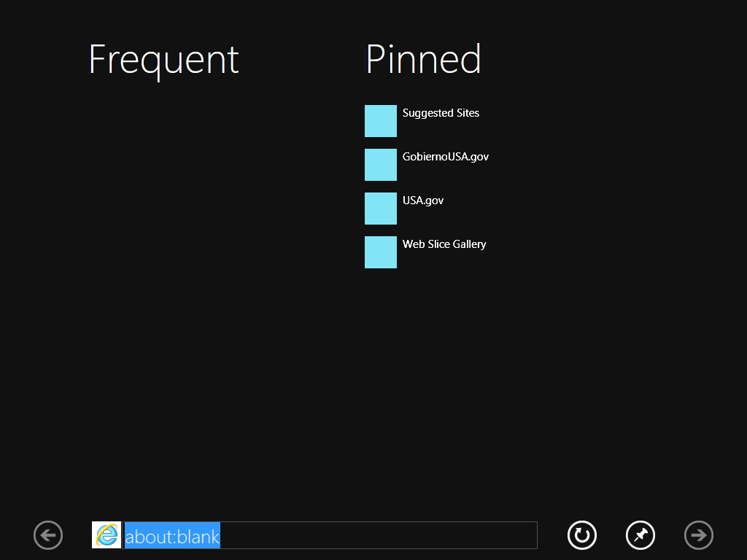Viewport: 747px width, 560px height.
Task: Pin this site to Start
Action: tap(640, 535)
